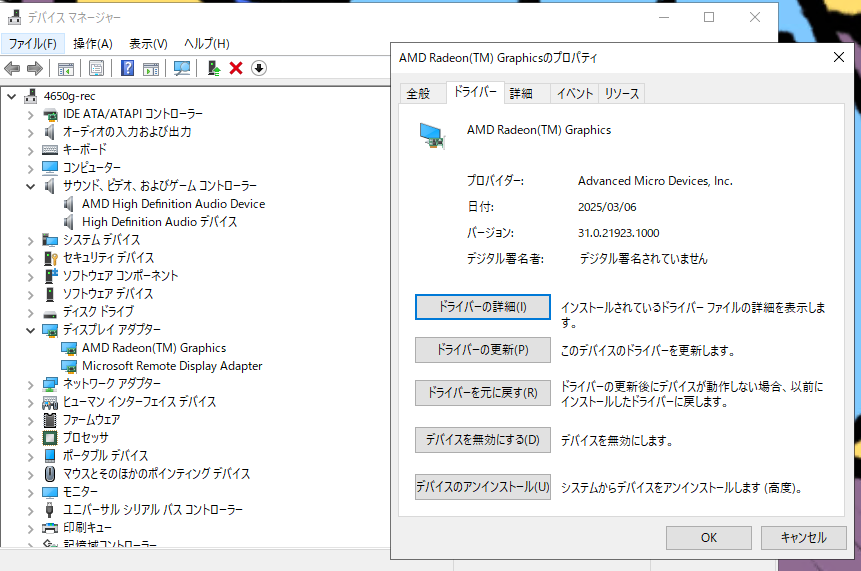The image size is (861, 571).
Task: Click the red X uninstall device icon
Action: pos(236,68)
